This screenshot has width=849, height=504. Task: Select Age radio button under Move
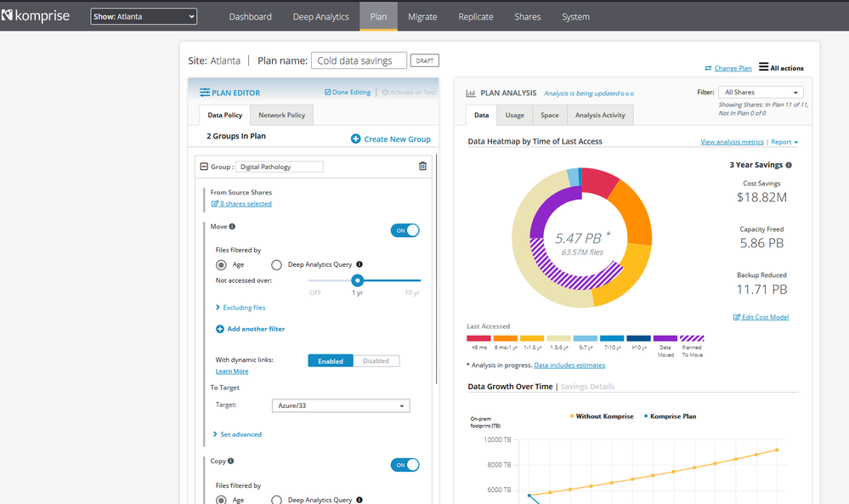[x=221, y=264]
